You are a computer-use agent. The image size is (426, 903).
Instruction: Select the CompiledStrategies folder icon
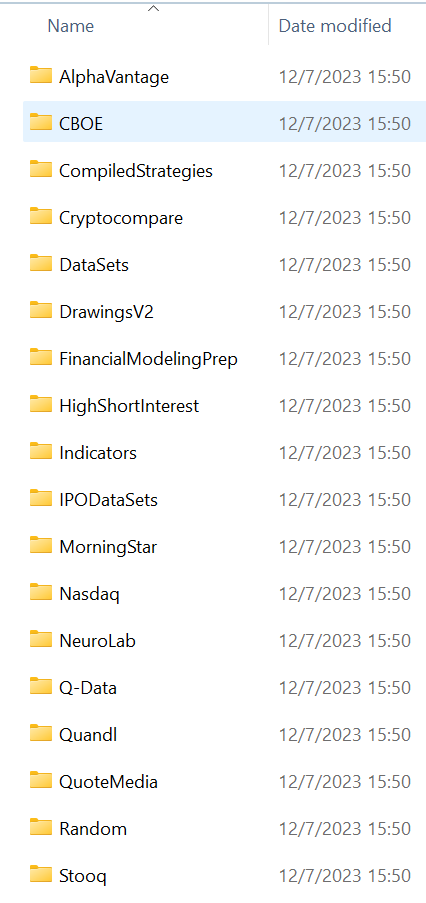[41, 169]
